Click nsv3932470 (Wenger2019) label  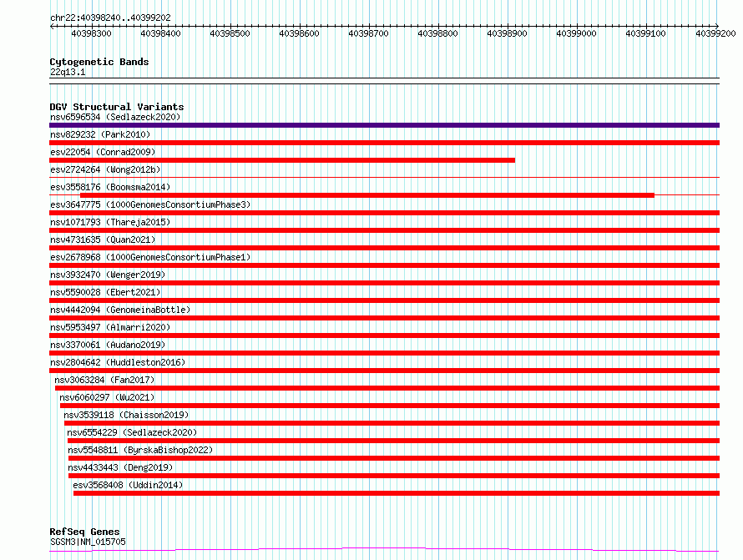(108, 275)
